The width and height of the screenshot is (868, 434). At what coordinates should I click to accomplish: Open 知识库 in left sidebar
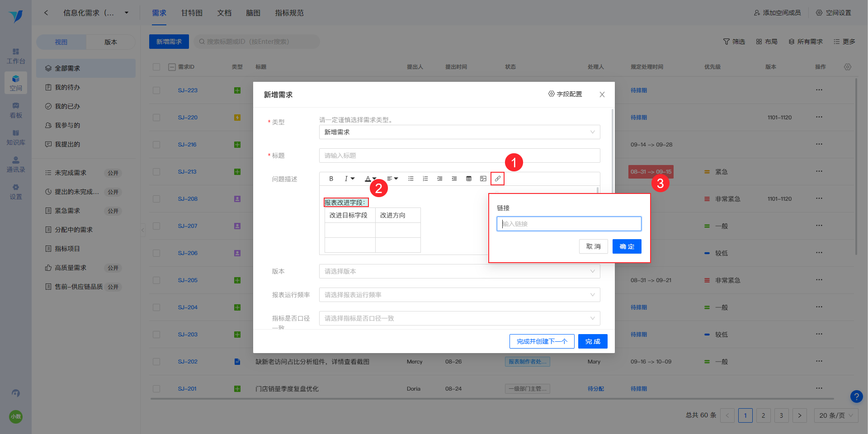tap(16, 137)
